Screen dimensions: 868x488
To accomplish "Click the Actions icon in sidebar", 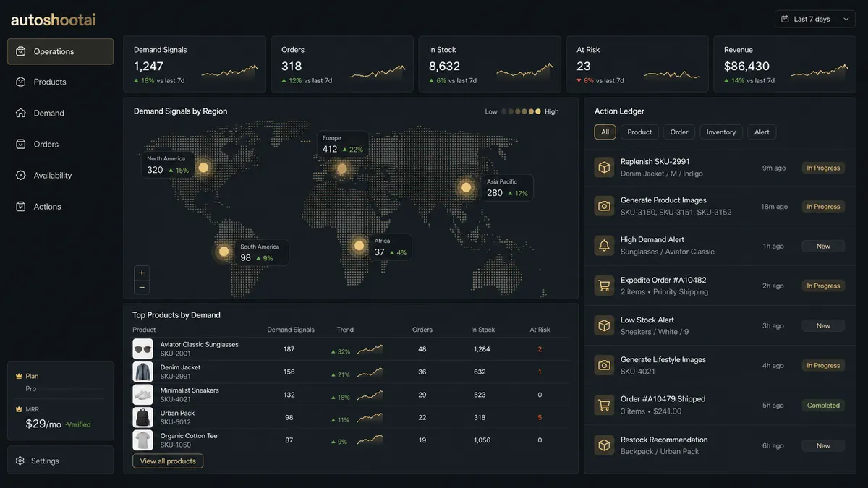I will coord(21,206).
